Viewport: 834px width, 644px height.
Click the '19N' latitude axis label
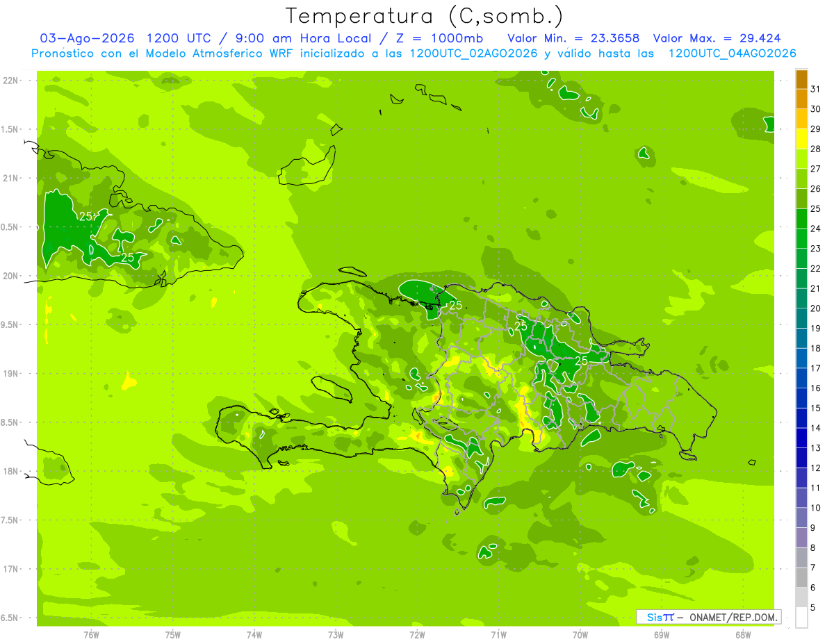tap(10, 374)
